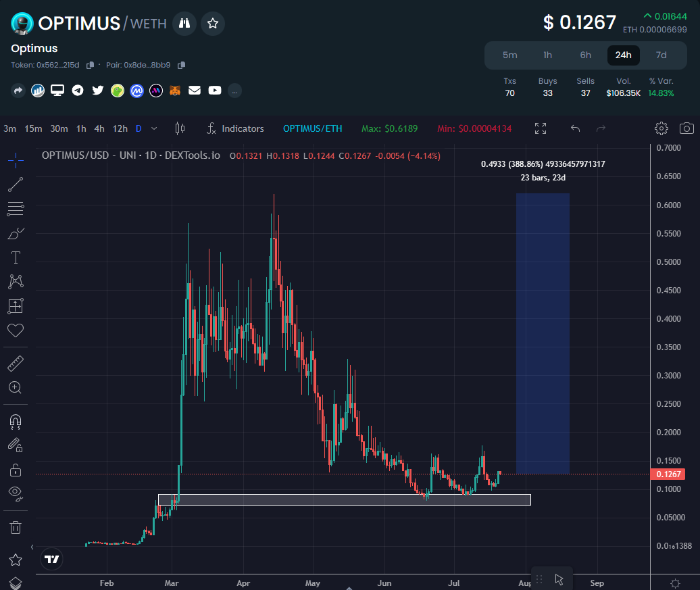This screenshot has height=590, width=700.
Task: Toggle hide all drawings eye icon
Action: [x=16, y=493]
